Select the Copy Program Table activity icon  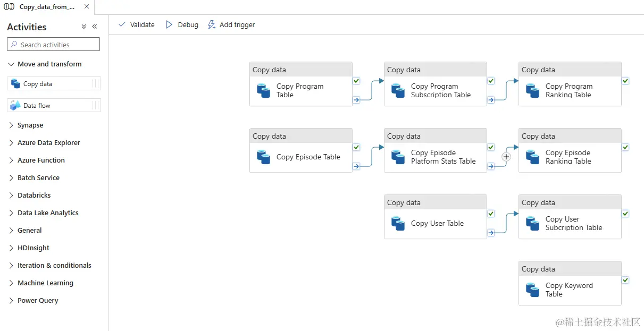point(263,90)
